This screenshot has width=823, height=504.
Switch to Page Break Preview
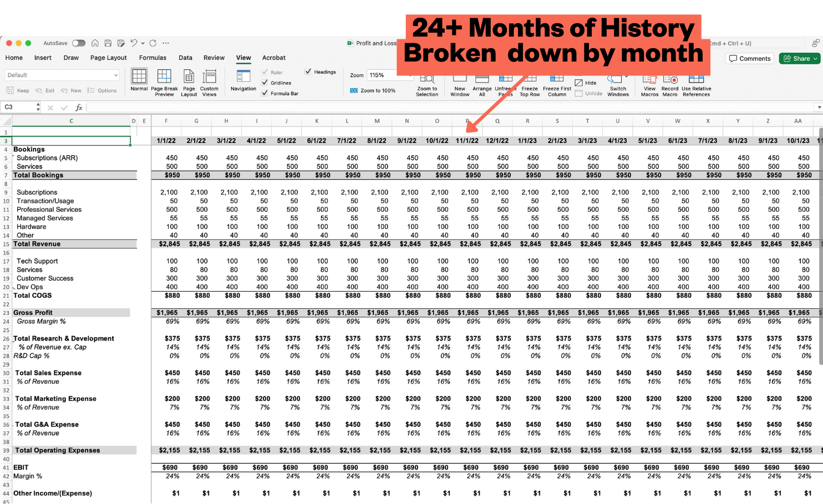(164, 83)
